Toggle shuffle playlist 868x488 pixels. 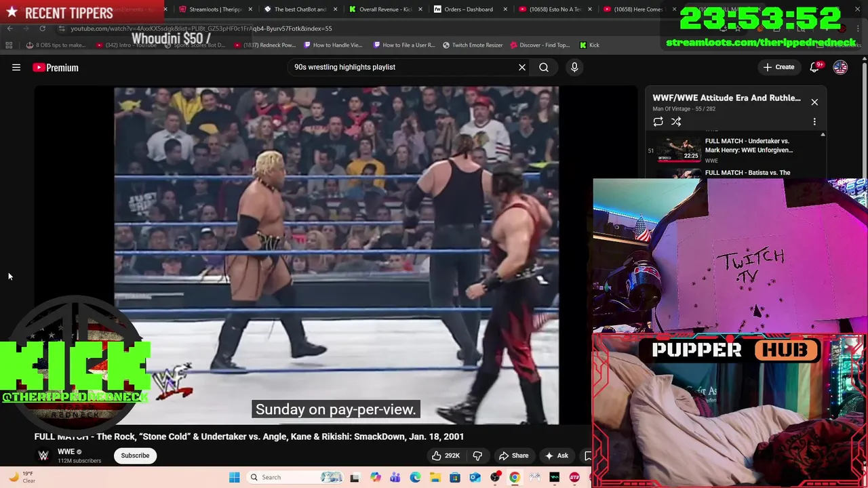point(676,122)
